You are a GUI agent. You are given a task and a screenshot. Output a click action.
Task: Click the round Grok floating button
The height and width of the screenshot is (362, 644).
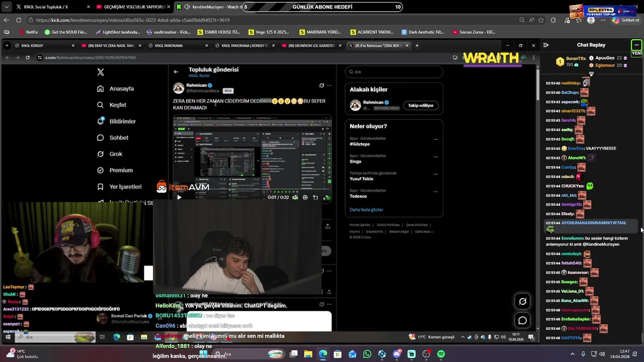523,301
